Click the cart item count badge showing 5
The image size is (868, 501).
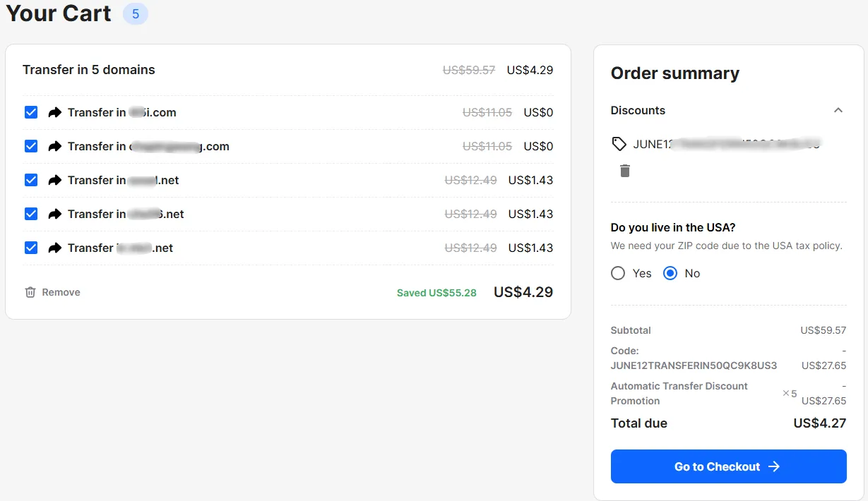136,13
